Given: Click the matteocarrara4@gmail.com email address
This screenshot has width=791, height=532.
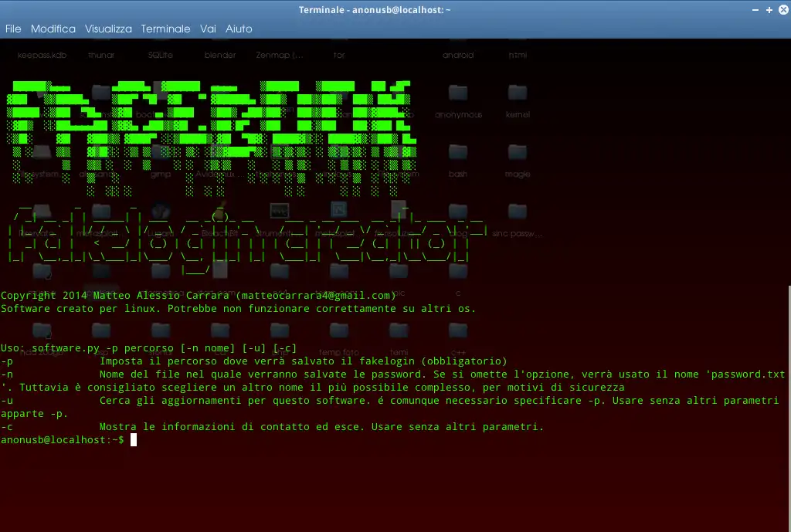Looking at the screenshot, I should click(x=316, y=296).
